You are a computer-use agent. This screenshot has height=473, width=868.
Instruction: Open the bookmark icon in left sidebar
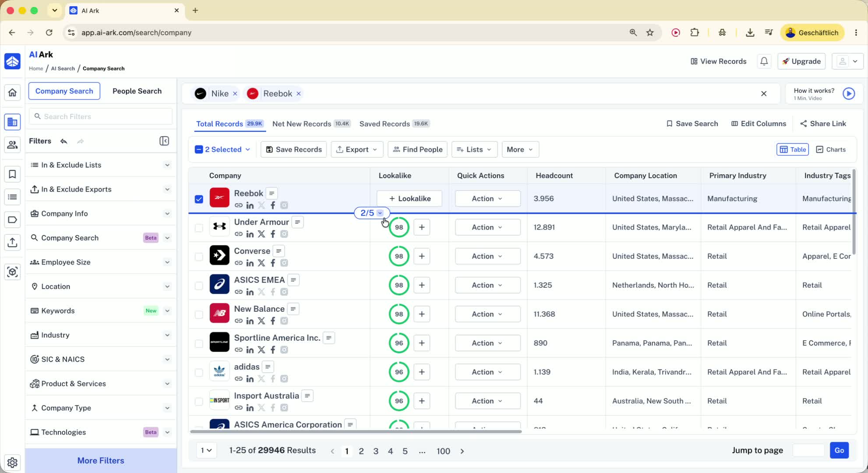point(12,174)
